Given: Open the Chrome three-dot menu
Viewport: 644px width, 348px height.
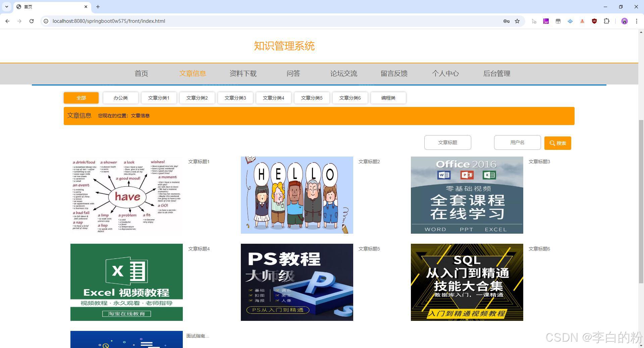Looking at the screenshot, I should coord(637,21).
